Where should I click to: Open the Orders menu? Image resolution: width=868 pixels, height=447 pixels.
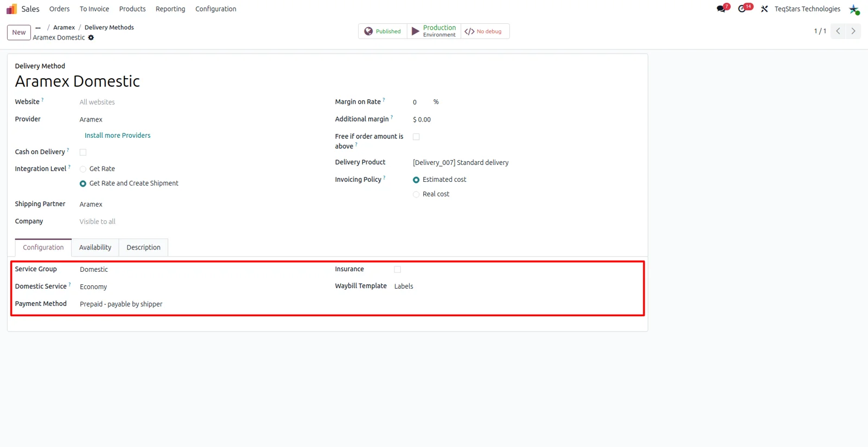[59, 9]
